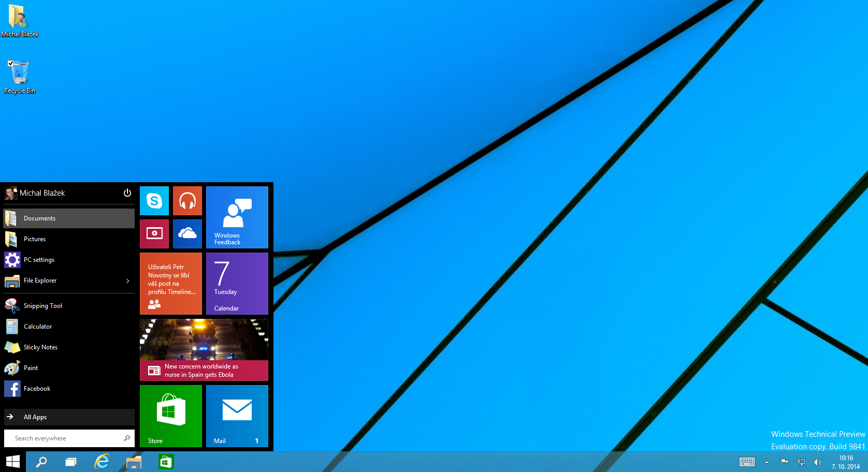This screenshot has height=472, width=868.
Task: Open the Music headphones tile
Action: click(187, 201)
